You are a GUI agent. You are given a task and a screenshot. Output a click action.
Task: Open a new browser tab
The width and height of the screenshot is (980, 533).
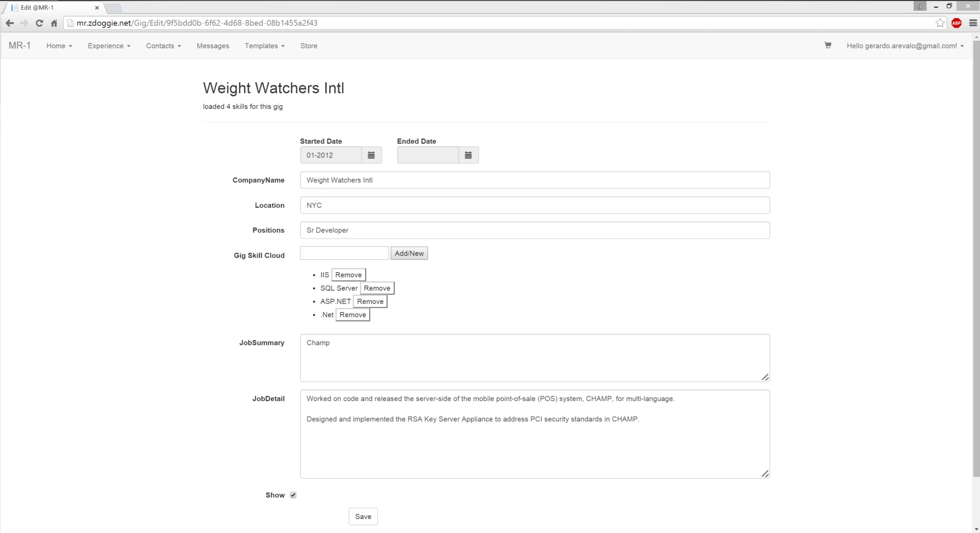[x=114, y=8]
